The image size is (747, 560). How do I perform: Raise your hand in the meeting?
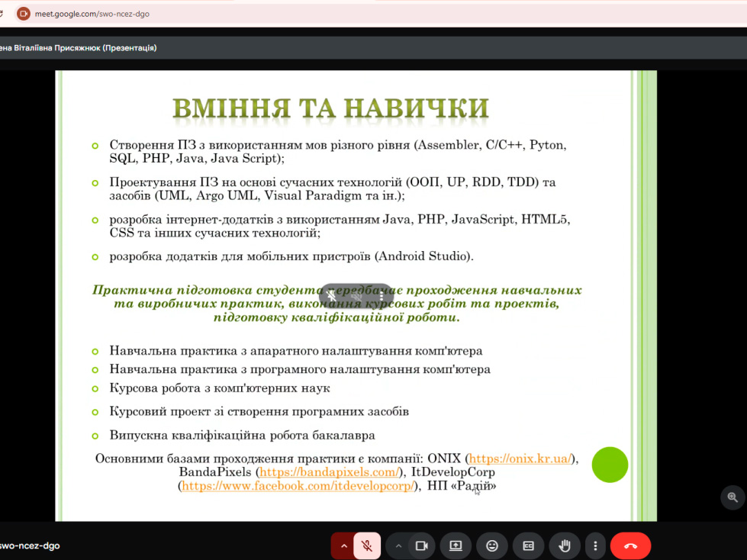coord(565,546)
